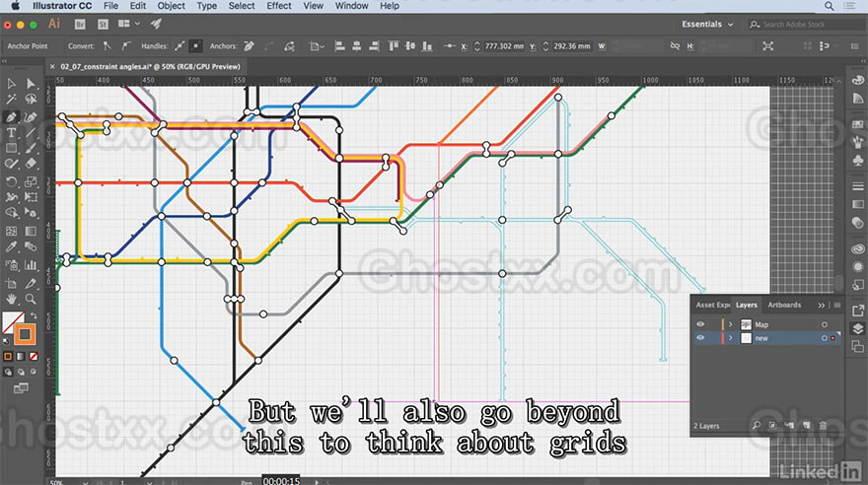Choose the Gradient tool in toolbox
This screenshot has height=485, width=868.
click(31, 231)
